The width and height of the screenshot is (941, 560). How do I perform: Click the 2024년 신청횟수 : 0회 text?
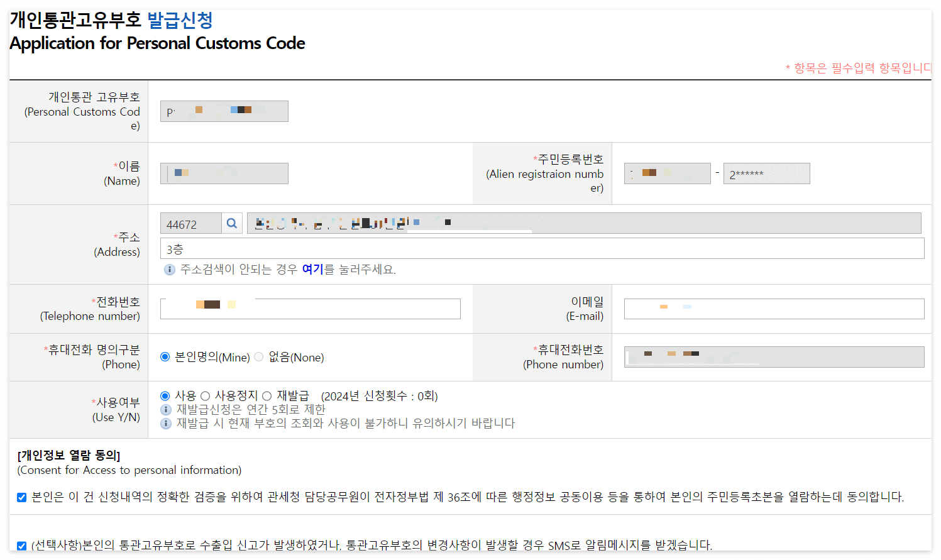click(x=380, y=396)
